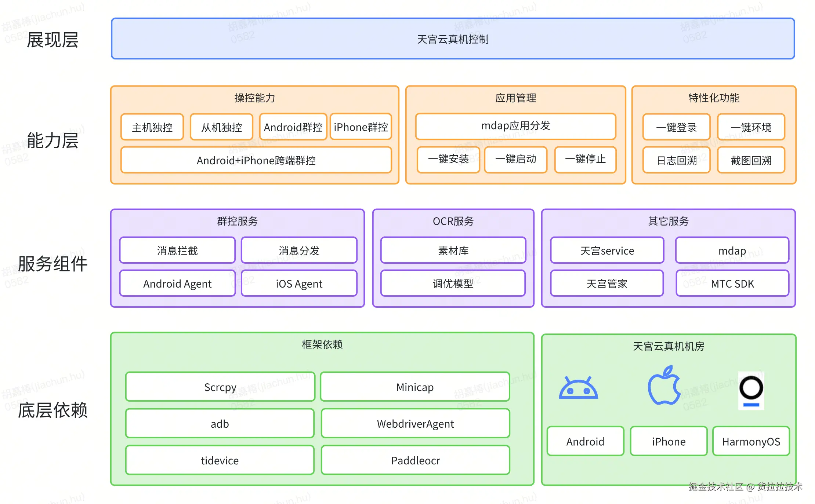Click the Scrcpy framework box
The height and width of the screenshot is (504, 815).
point(220,387)
